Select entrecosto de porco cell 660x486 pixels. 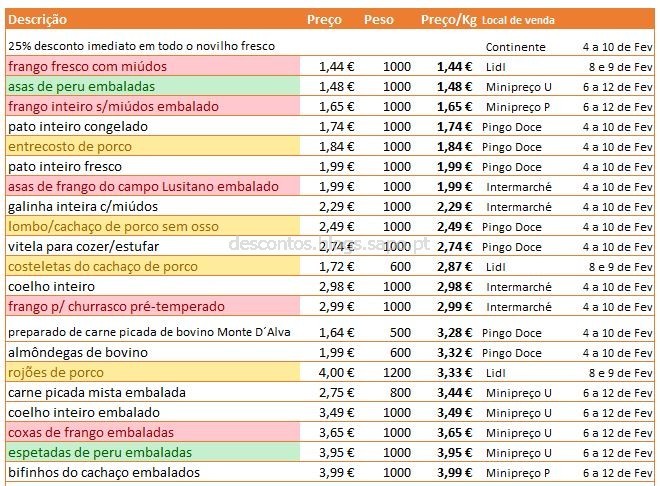[x=153, y=146]
